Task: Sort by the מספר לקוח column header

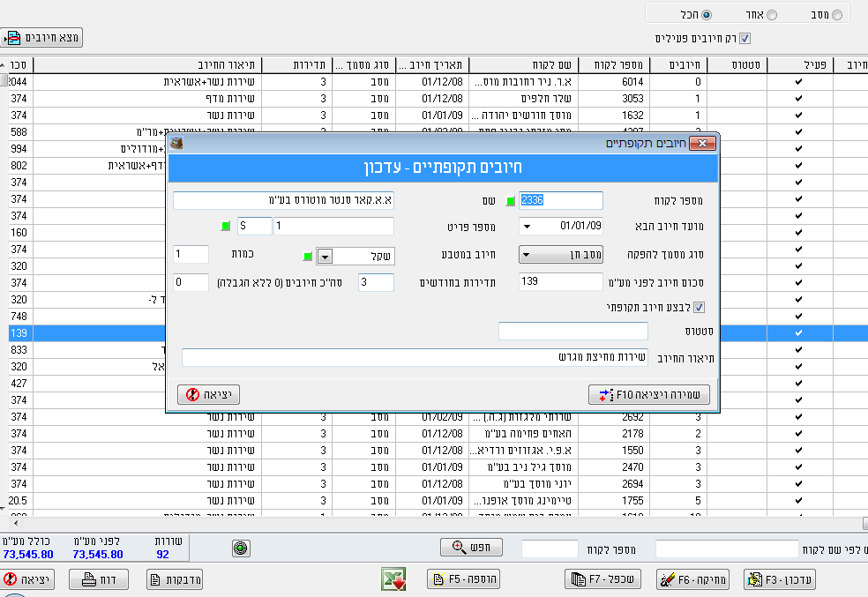Action: click(614, 65)
